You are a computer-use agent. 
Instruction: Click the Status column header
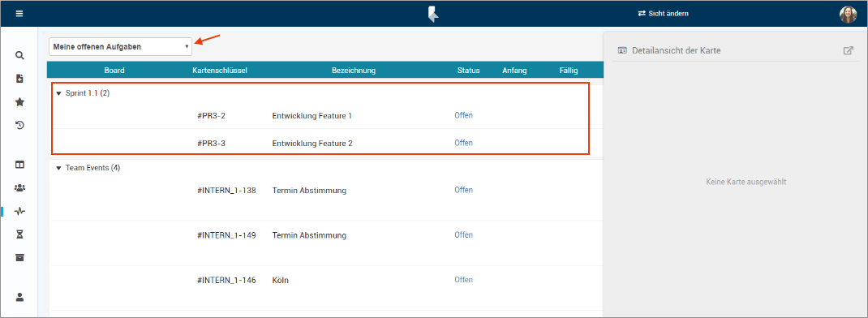point(468,71)
